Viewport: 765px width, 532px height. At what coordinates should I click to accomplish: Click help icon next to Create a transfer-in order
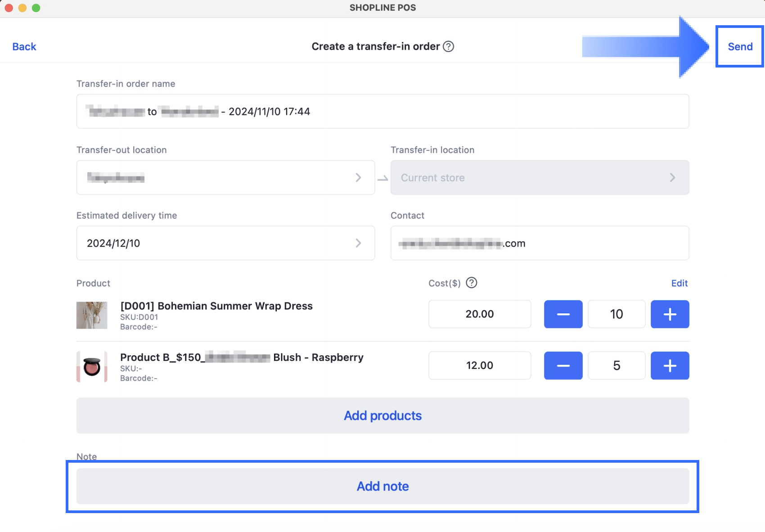(x=448, y=46)
